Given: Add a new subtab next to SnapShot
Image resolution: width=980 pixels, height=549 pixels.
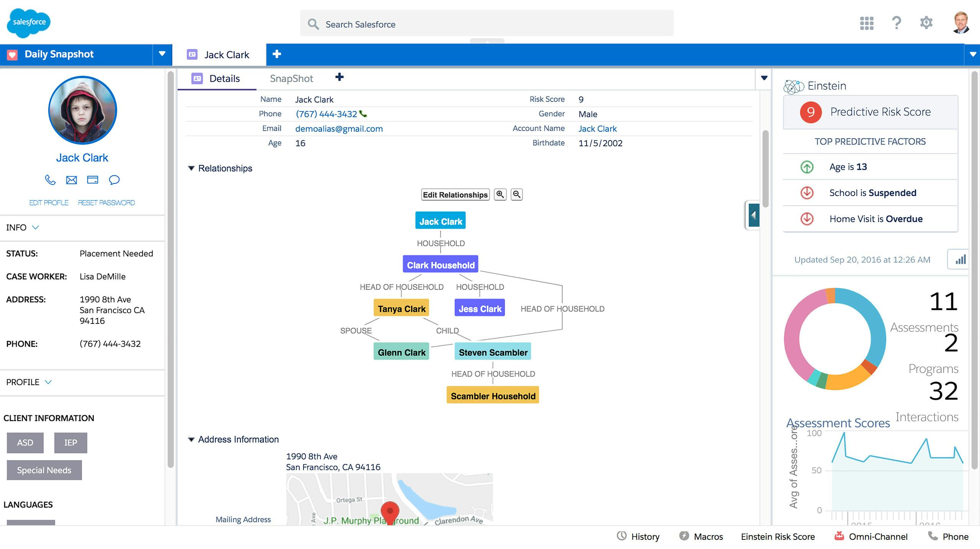Looking at the screenshot, I should click(339, 77).
